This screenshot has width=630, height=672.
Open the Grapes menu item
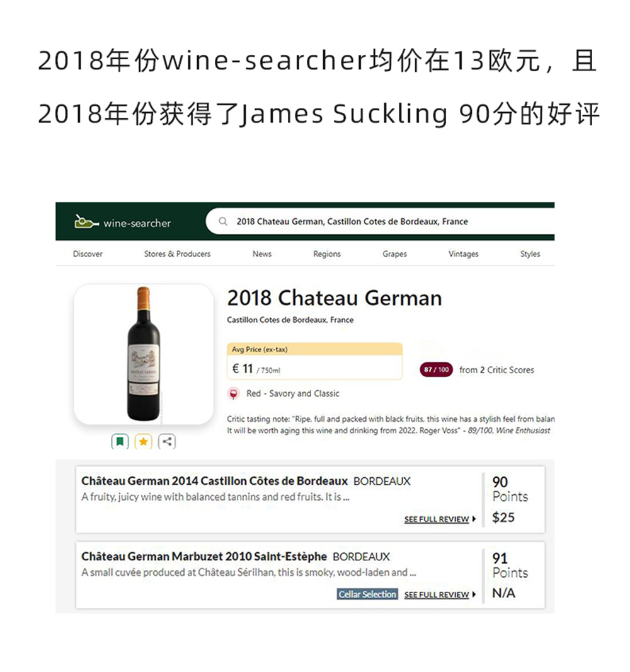point(394,253)
